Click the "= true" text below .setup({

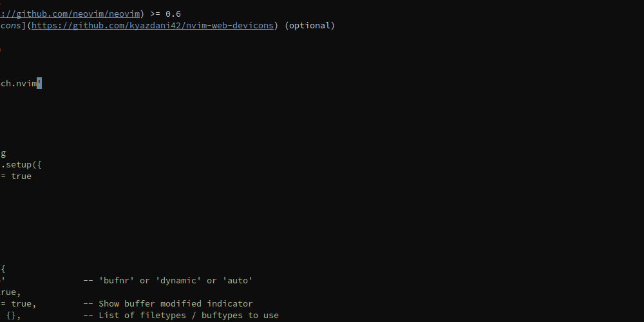16,176
